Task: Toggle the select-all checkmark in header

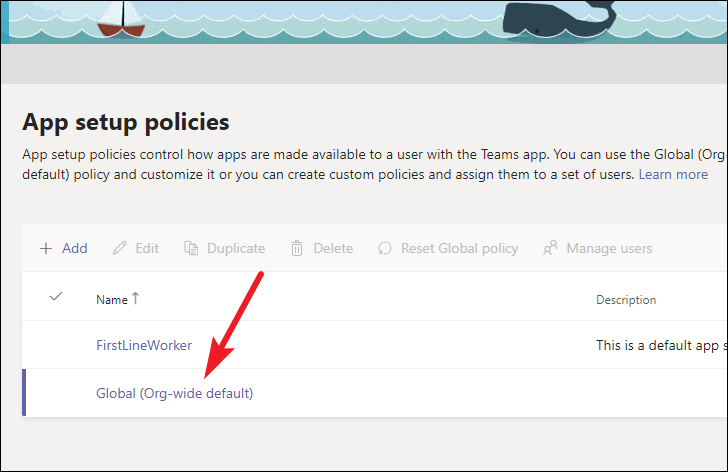Action: click(56, 296)
